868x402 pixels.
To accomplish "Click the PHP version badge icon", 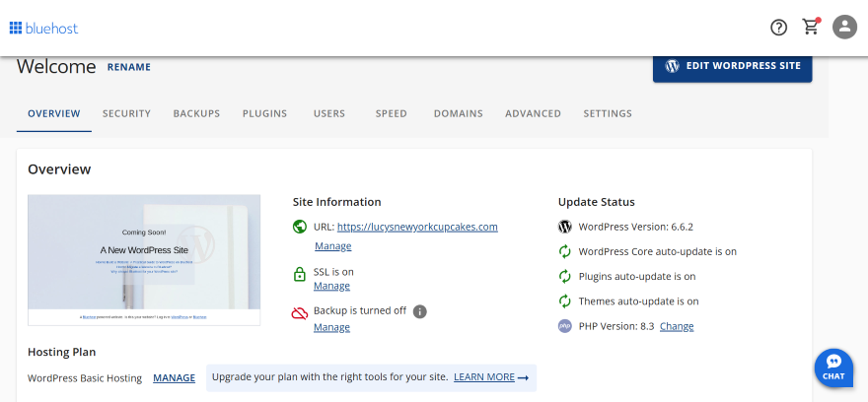I will coord(564,326).
